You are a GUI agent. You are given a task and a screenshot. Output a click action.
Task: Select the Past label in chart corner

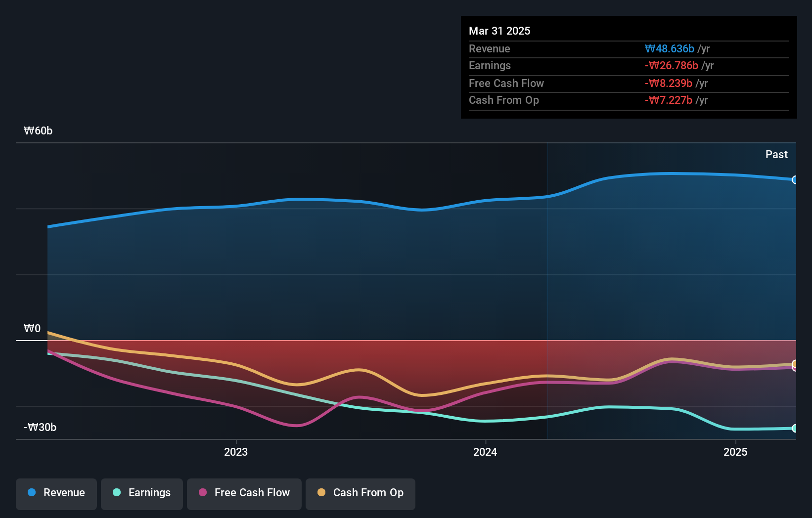pyautogui.click(x=776, y=154)
